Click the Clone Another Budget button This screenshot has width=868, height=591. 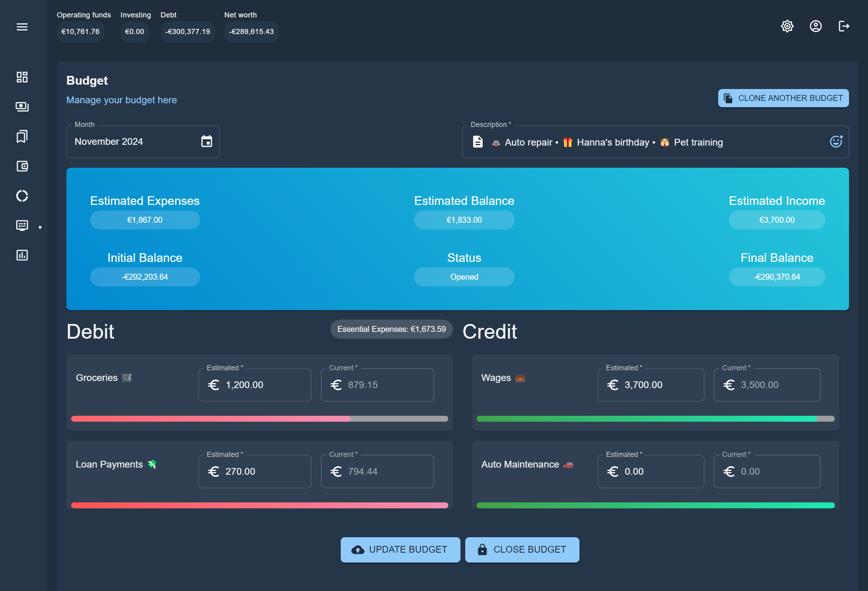(x=783, y=98)
